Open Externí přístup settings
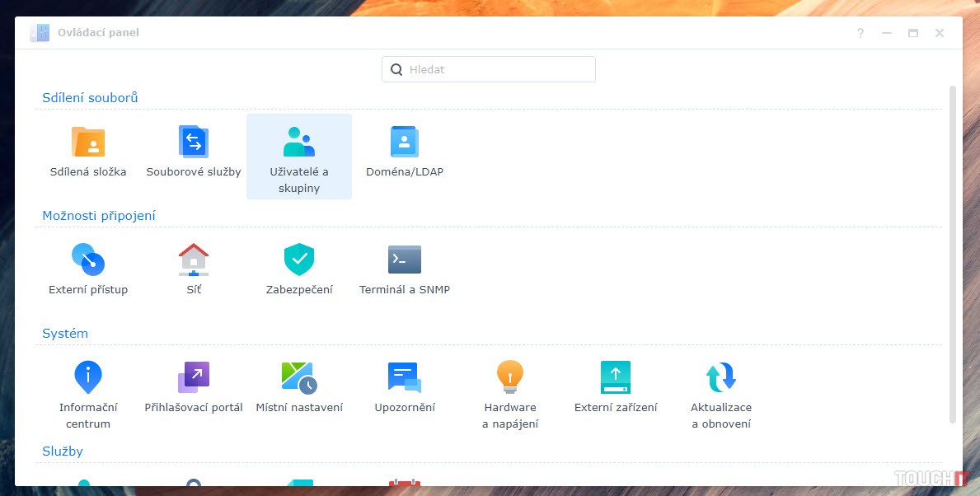 click(88, 260)
